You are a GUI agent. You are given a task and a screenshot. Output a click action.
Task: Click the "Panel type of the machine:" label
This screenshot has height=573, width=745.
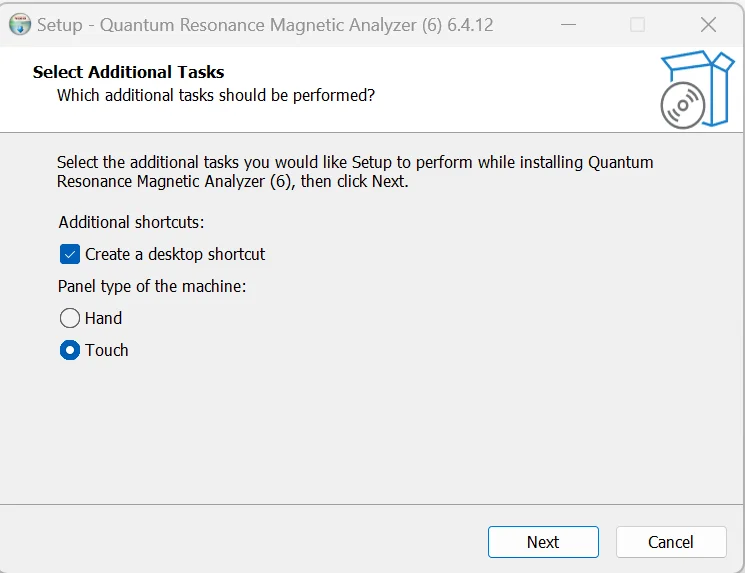click(x=152, y=286)
